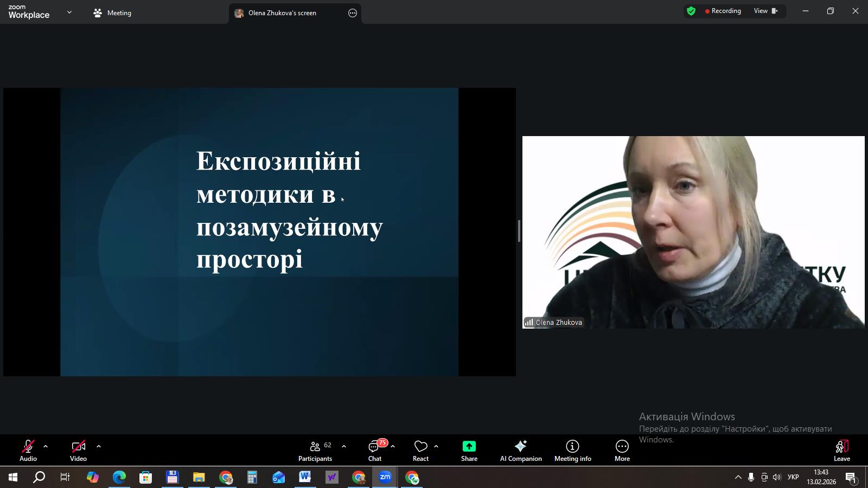Open the Participants panel

(315, 450)
